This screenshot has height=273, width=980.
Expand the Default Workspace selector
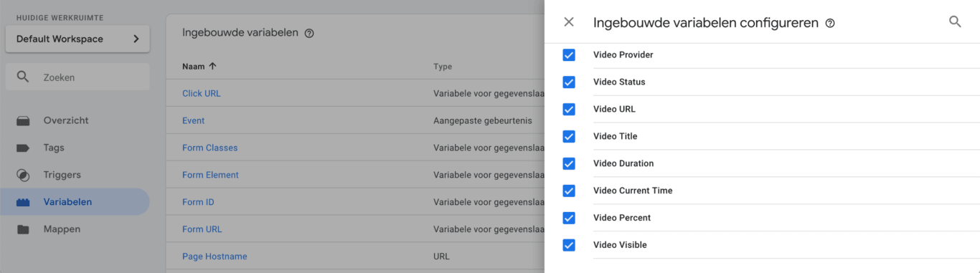tap(77, 39)
